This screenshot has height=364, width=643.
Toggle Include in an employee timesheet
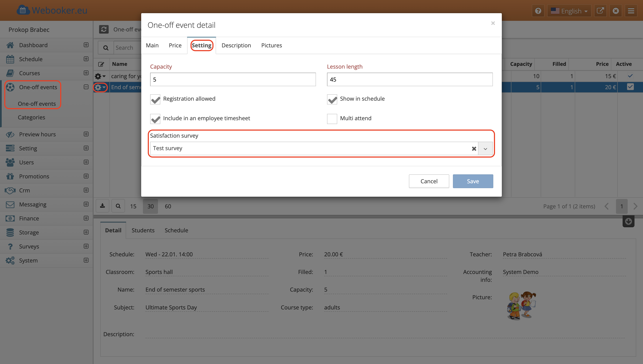155,119
